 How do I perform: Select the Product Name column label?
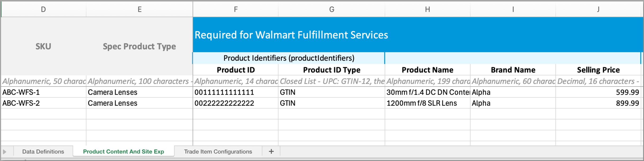428,70
